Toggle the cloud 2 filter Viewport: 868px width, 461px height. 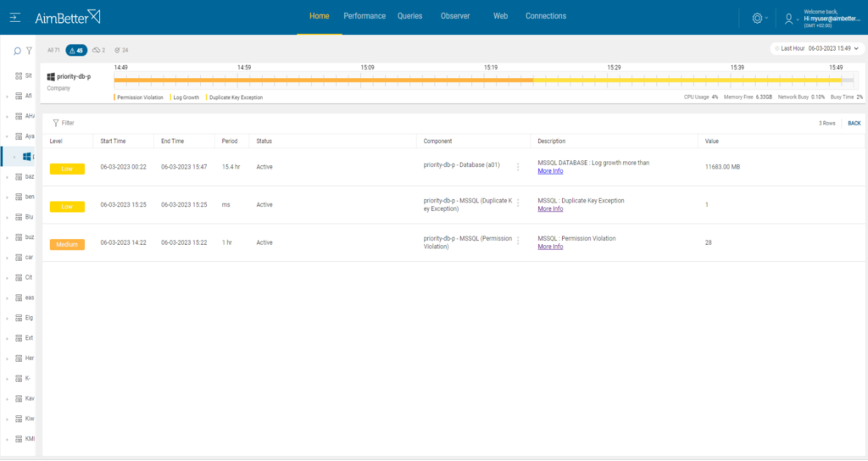point(98,50)
